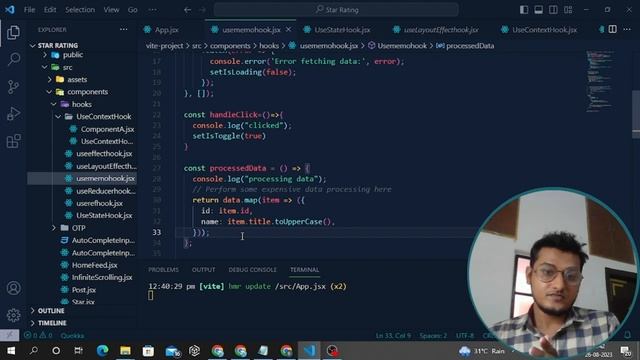Open the Selection menu

[x=80, y=9]
